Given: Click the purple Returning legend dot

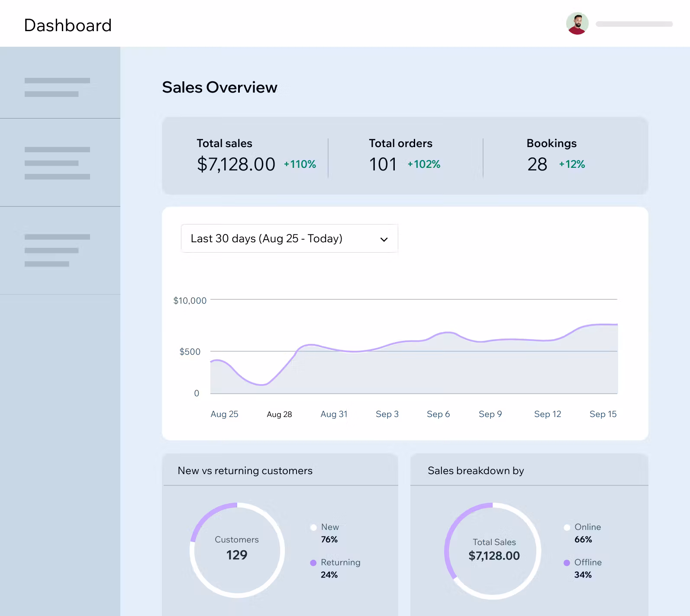Looking at the screenshot, I should pos(313,563).
